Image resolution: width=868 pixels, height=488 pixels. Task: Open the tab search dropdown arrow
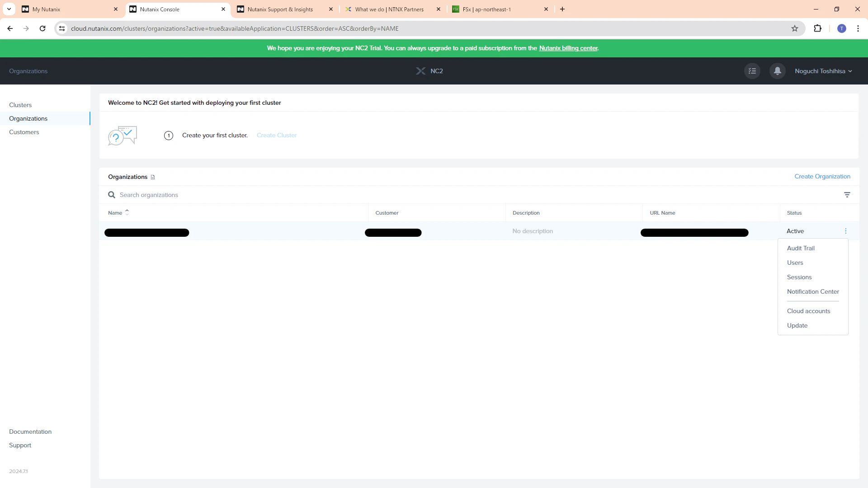pos(9,9)
